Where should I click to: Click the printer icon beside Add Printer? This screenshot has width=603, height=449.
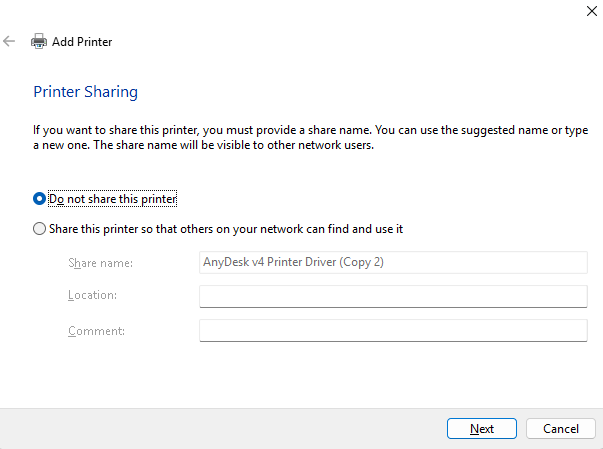tap(39, 42)
